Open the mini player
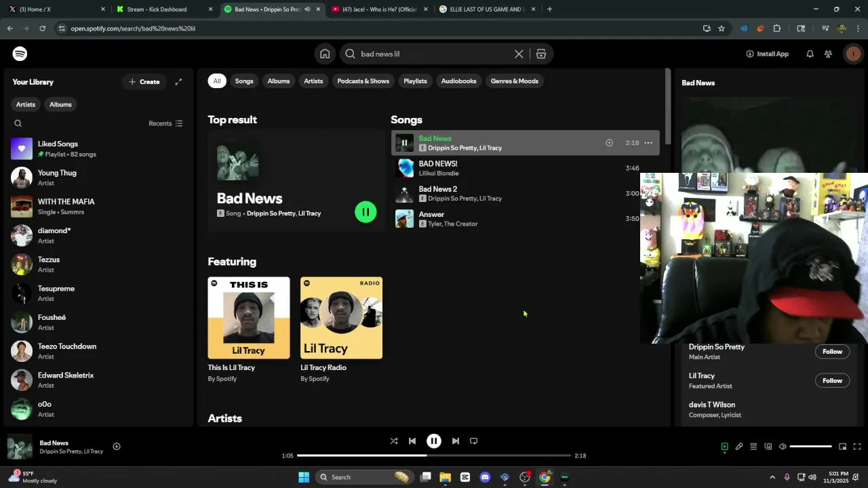868x488 pixels. coord(843,447)
